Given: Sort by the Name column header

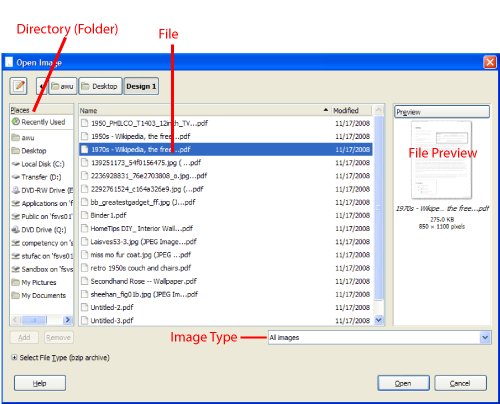Looking at the screenshot, I should point(204,110).
